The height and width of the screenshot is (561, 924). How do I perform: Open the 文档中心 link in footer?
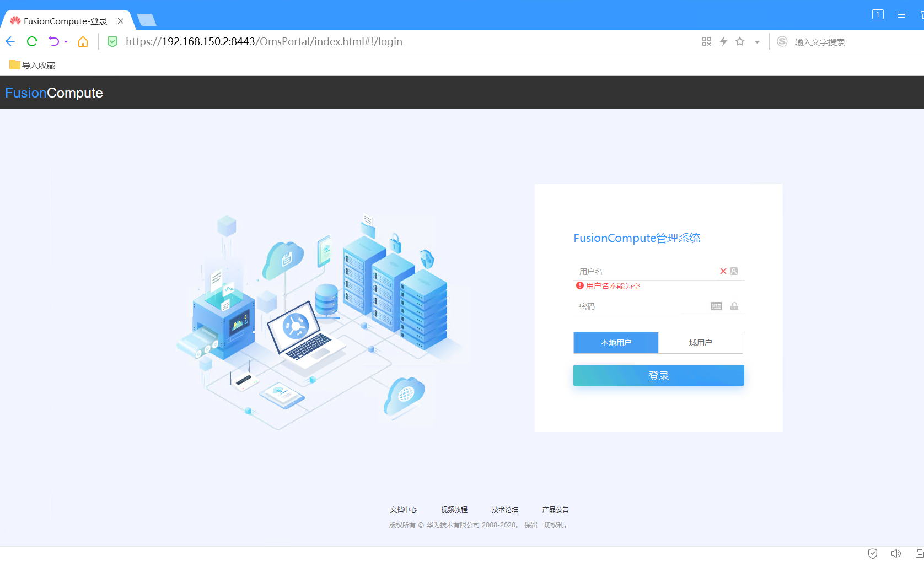pyautogui.click(x=404, y=510)
